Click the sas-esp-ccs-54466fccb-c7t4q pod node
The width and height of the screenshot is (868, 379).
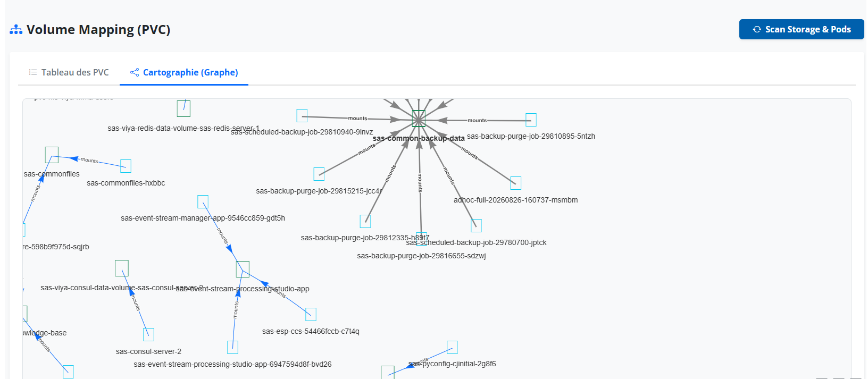(311, 314)
